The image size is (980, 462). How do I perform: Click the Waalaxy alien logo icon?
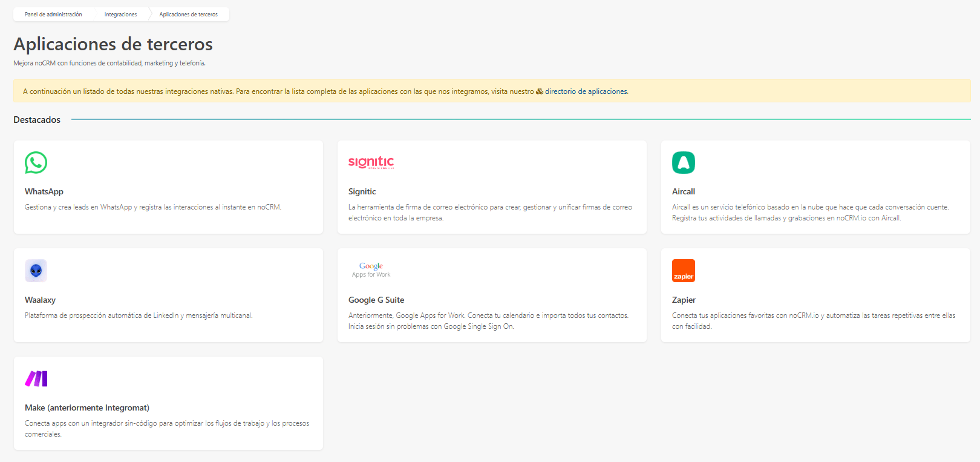pos(36,271)
